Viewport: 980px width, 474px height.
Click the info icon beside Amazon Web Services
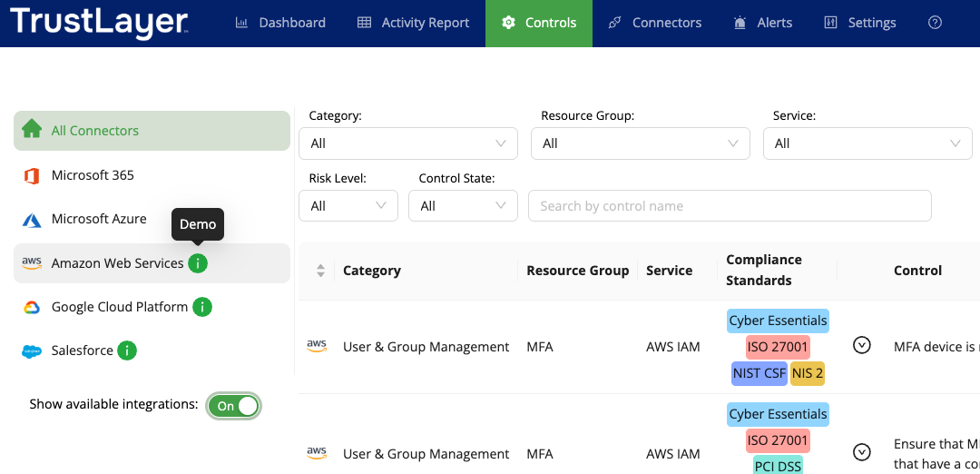(x=198, y=263)
